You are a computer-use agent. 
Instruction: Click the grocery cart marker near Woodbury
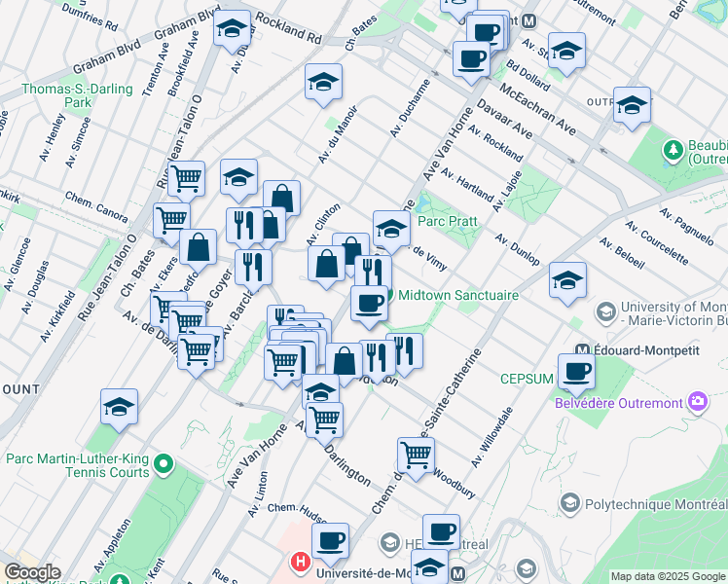tap(416, 456)
